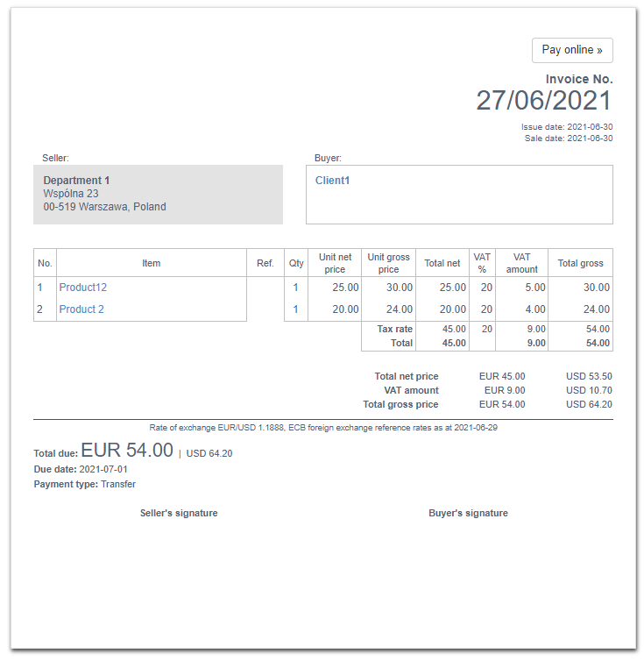Open the Client1 buyer link

coord(332,181)
